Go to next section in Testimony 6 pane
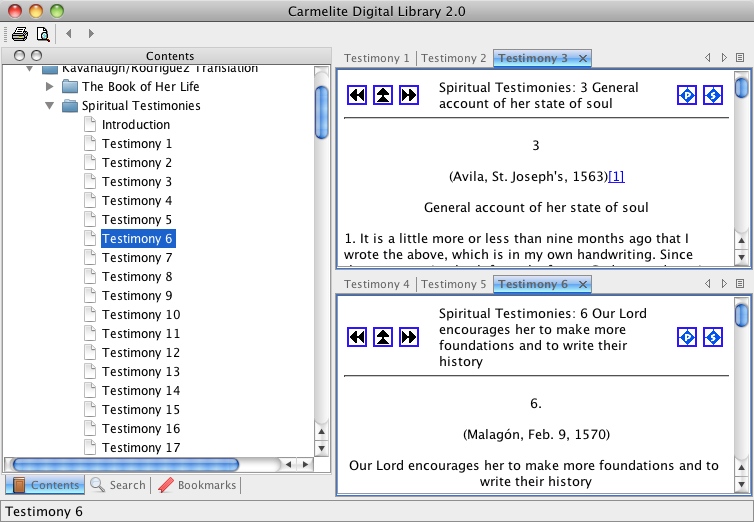Screen dimensions: 754x522 408,337
